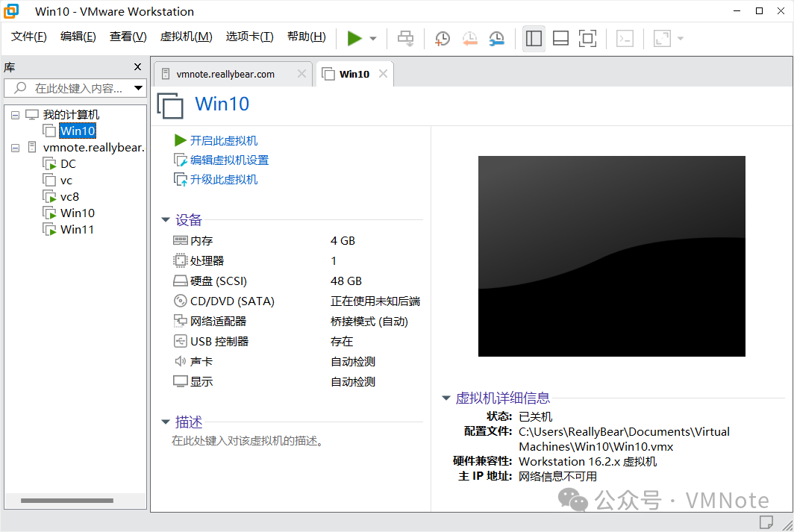Close the vmnote.reallybear.com tab

(301, 74)
